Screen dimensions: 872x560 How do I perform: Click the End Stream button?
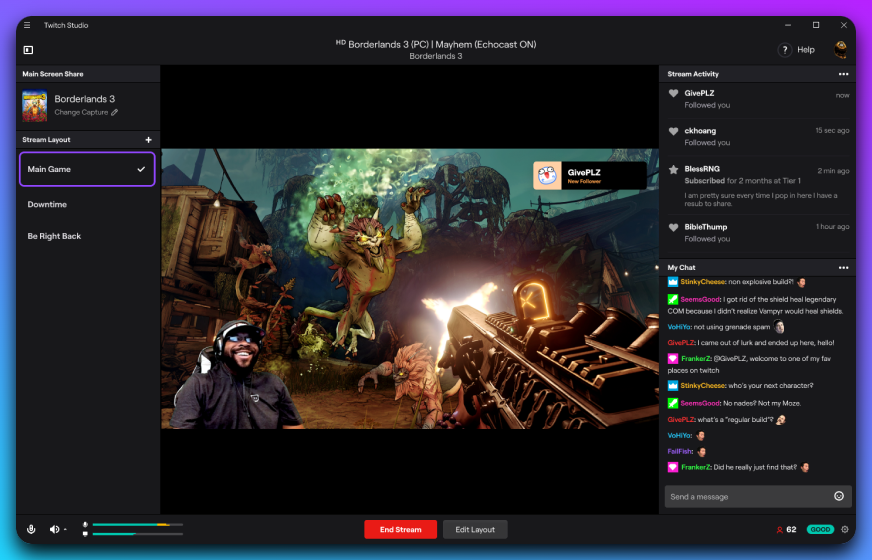click(400, 529)
